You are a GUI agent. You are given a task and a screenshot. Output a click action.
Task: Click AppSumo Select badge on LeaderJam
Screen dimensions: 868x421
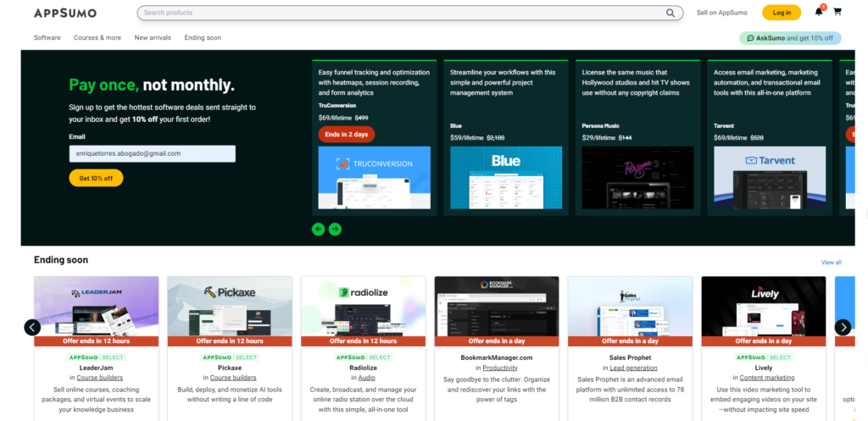point(97,357)
